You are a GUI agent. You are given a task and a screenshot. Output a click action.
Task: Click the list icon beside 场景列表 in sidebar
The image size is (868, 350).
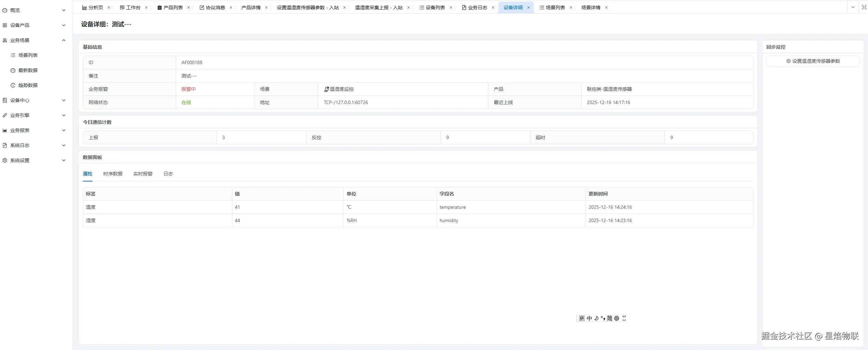point(13,55)
